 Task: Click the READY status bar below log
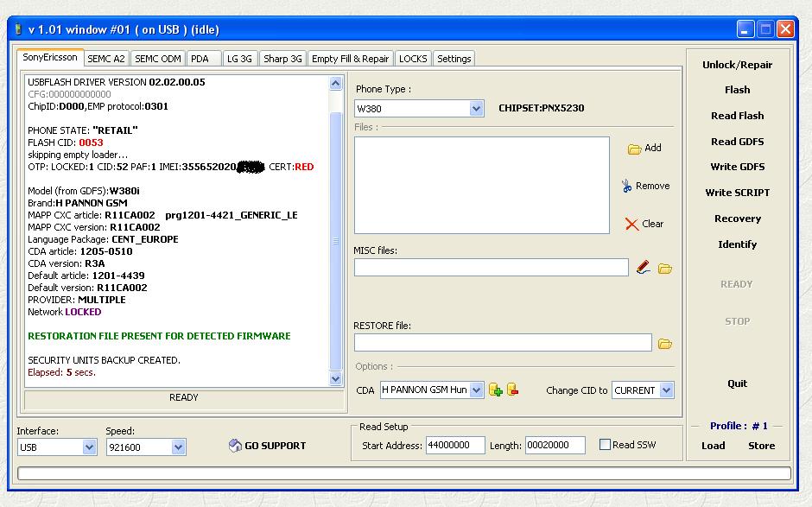(x=184, y=397)
